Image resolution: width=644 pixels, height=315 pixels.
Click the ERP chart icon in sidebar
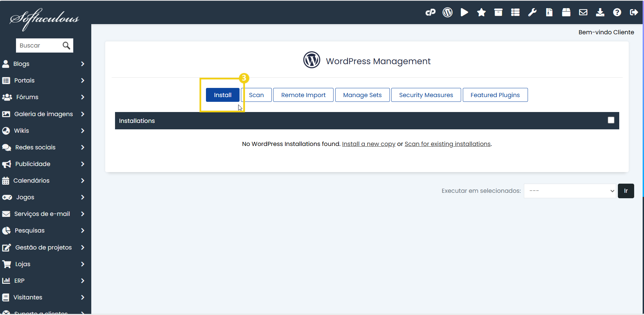coord(6,281)
